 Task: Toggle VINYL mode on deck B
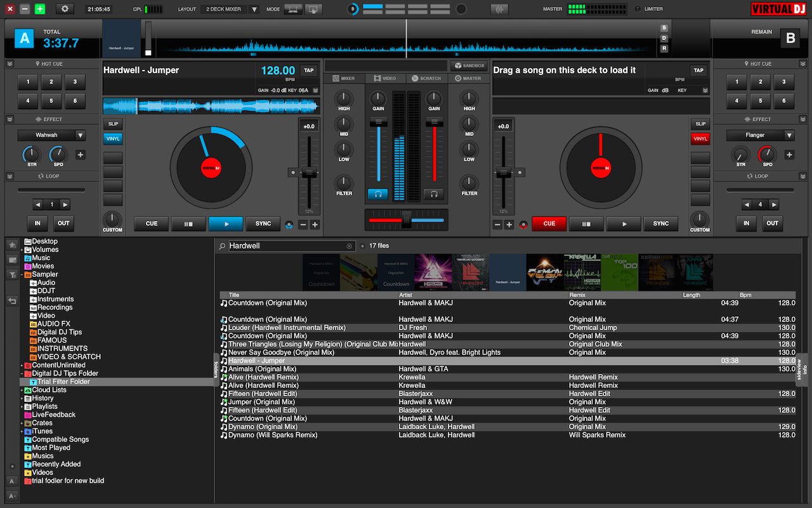pos(700,138)
